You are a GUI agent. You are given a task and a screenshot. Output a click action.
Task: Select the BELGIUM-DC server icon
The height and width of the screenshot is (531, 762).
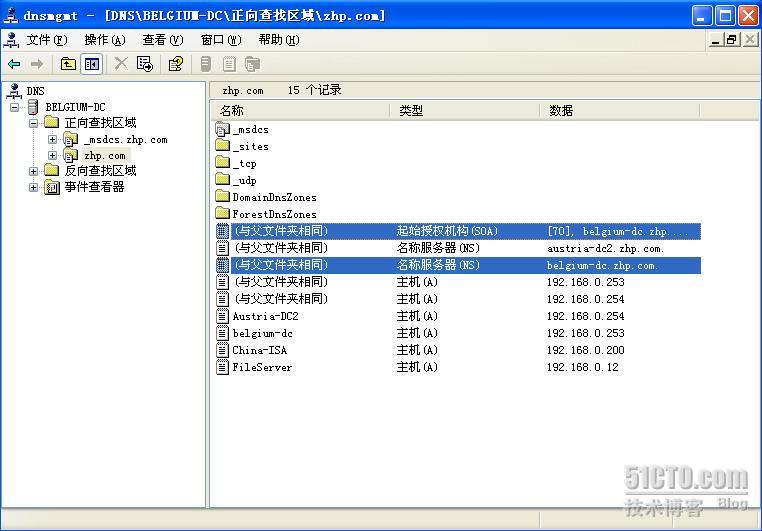pos(33,107)
